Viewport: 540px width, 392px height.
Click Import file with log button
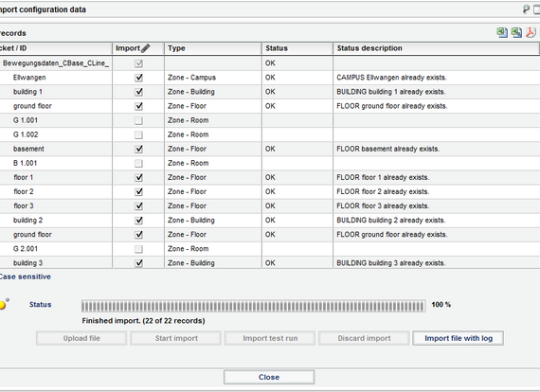pos(459,338)
